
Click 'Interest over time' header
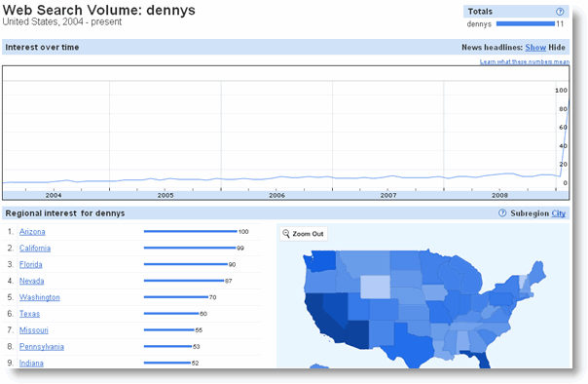[x=42, y=48]
